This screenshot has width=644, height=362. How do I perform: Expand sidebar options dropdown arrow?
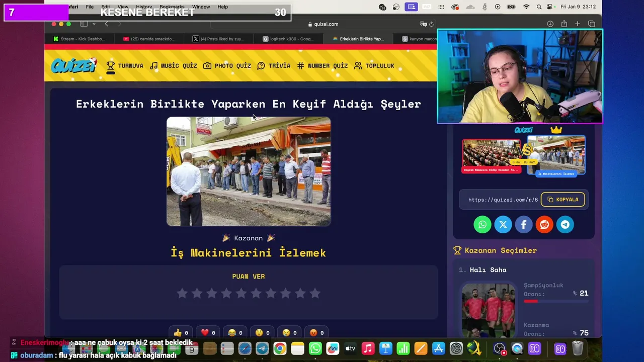(x=94, y=24)
